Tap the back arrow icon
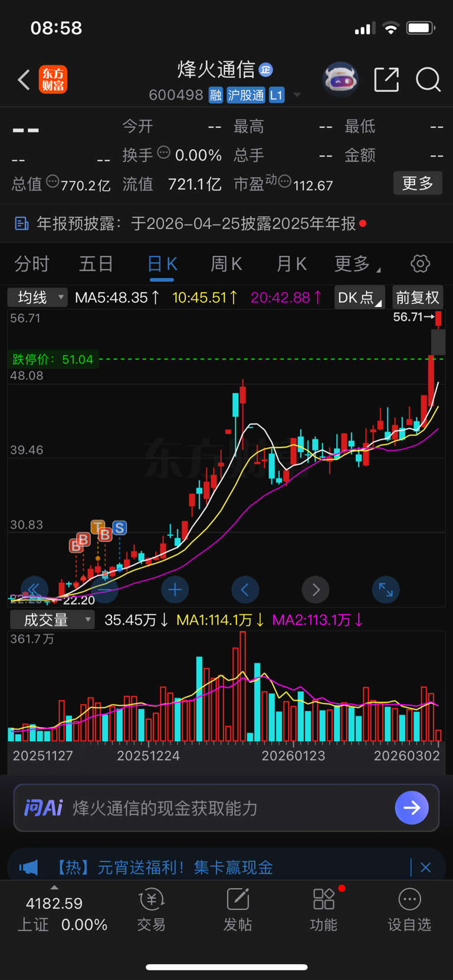This screenshot has width=453, height=980. 24,80
